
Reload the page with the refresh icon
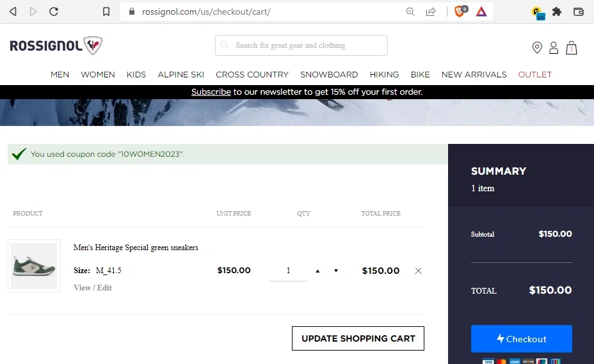(54, 12)
